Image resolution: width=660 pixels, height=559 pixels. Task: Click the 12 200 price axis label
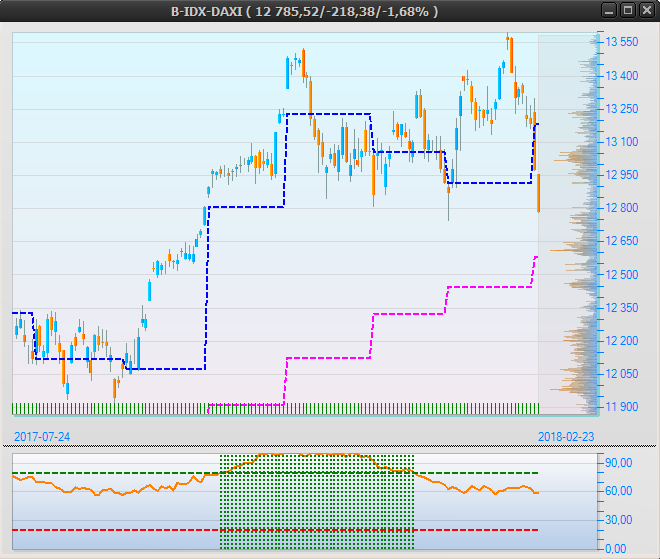(622, 341)
